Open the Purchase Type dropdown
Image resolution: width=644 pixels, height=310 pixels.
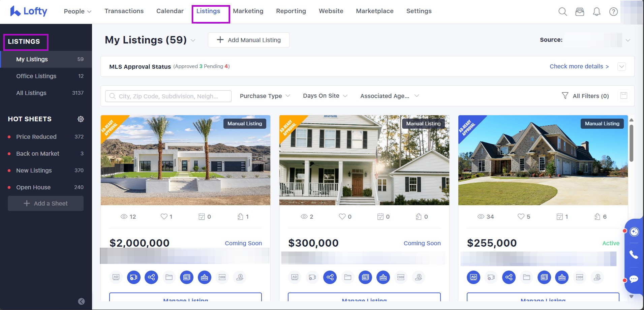tap(265, 96)
